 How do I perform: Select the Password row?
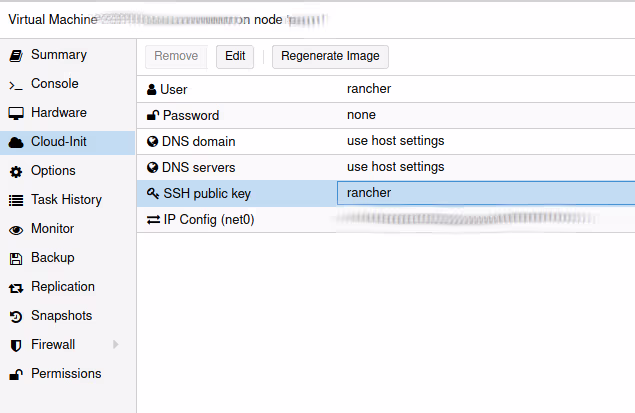pos(385,115)
